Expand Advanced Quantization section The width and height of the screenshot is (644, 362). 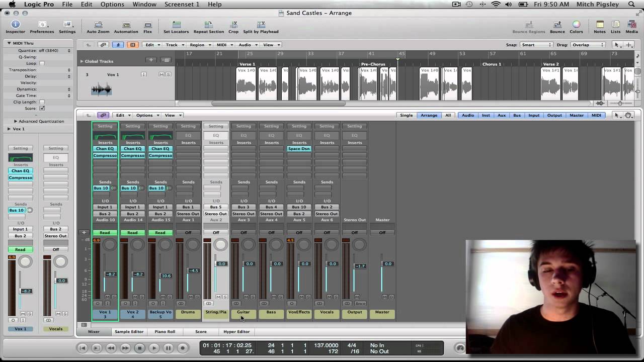(16, 121)
